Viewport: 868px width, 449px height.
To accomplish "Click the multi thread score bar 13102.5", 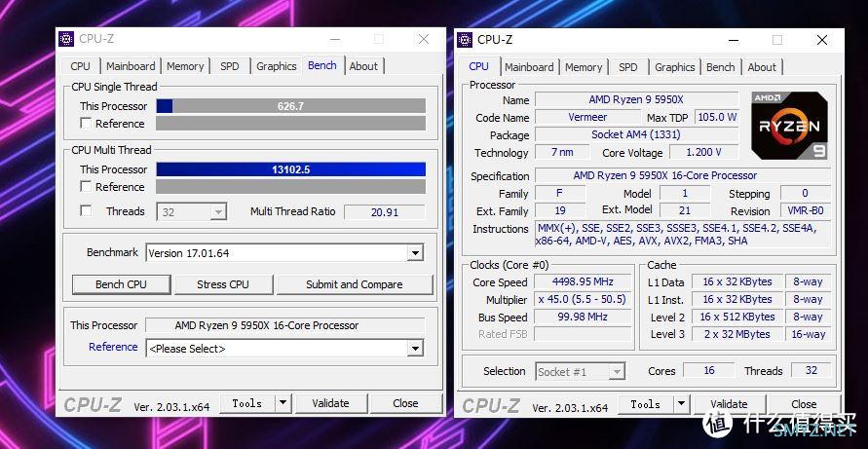I will point(290,169).
